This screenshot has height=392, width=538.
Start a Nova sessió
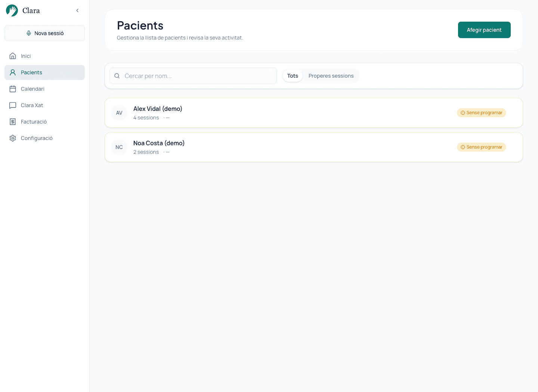44,33
